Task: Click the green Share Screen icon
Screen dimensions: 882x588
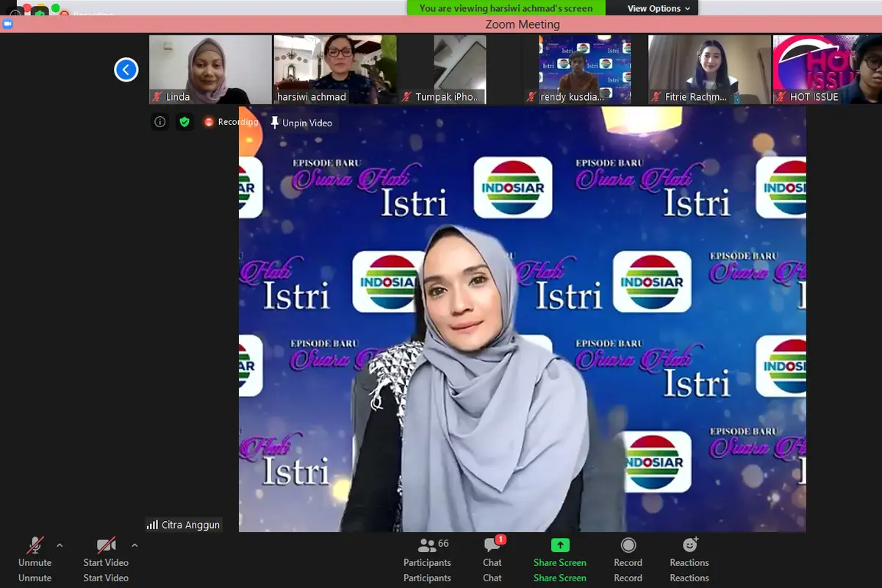Action: 560,545
